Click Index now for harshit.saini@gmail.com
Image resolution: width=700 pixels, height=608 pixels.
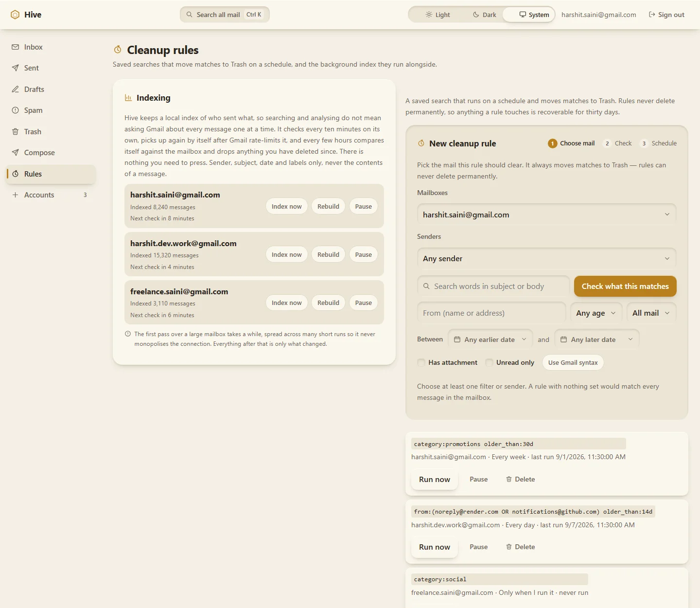tap(287, 206)
